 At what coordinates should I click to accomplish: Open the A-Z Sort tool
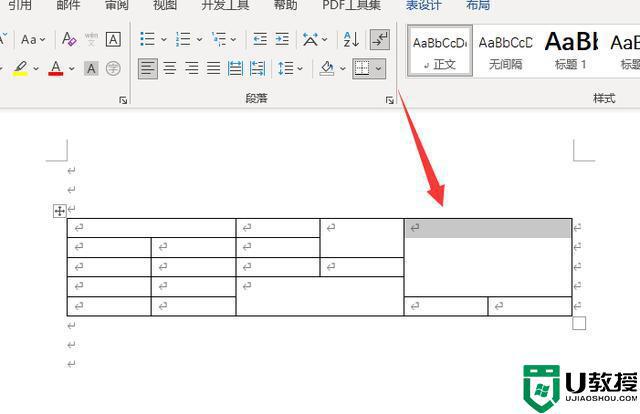tap(351, 40)
